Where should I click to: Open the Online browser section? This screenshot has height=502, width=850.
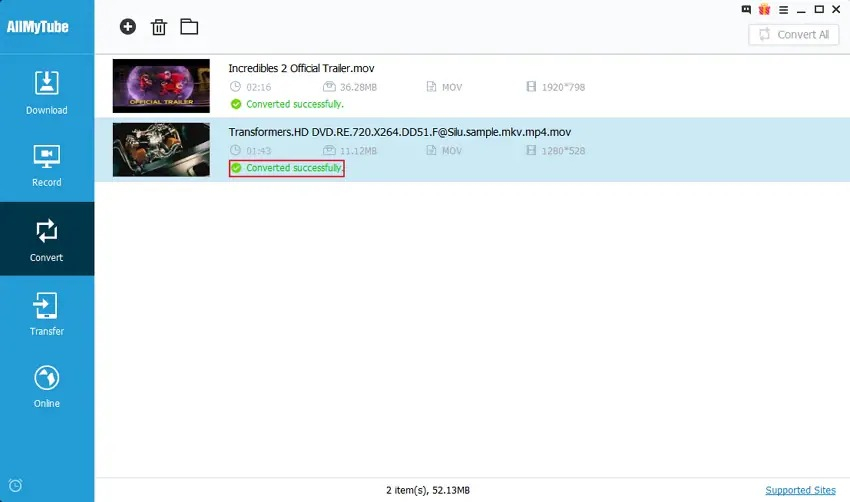47,386
